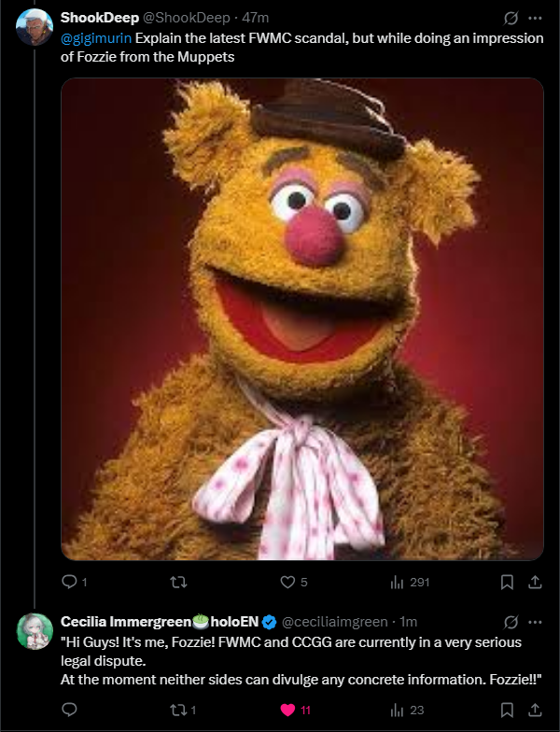
Task: Open more options menu on ShookDeep's tweet
Action: [x=535, y=18]
